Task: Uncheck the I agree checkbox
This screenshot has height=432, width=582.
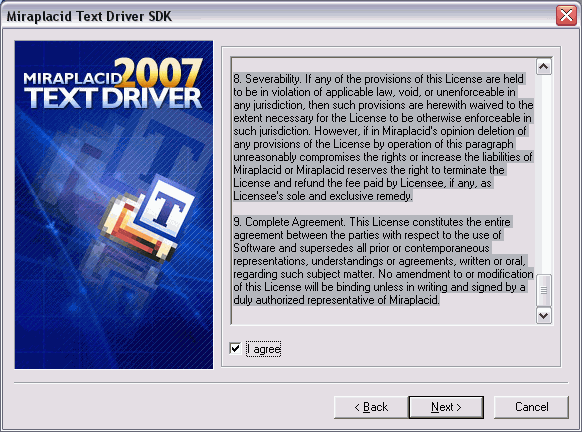Action: pos(235,348)
